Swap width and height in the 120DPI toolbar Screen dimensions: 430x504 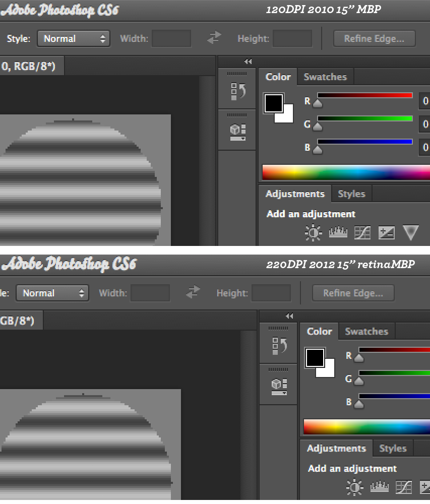pos(214,38)
